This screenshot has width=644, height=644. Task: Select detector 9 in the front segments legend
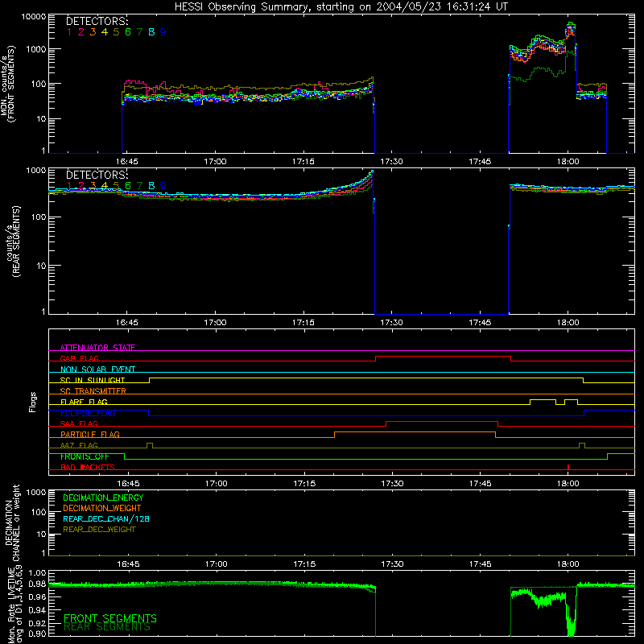pyautogui.click(x=163, y=32)
